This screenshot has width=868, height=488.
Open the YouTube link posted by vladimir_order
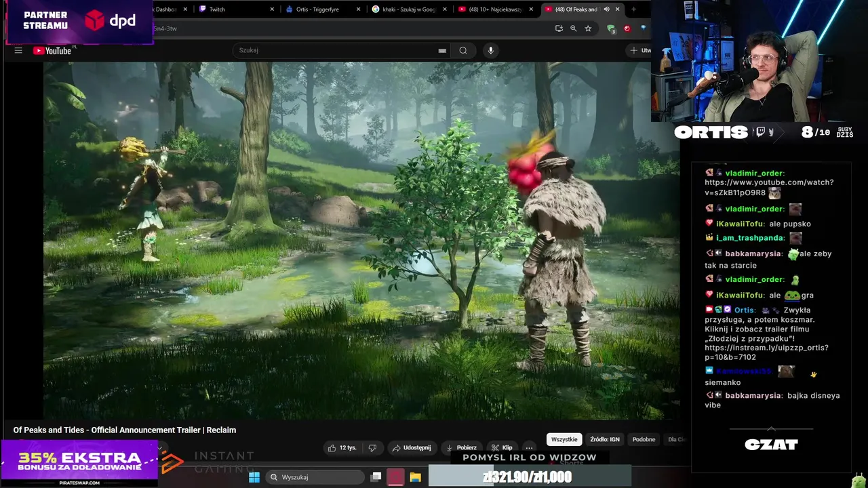[x=769, y=188]
